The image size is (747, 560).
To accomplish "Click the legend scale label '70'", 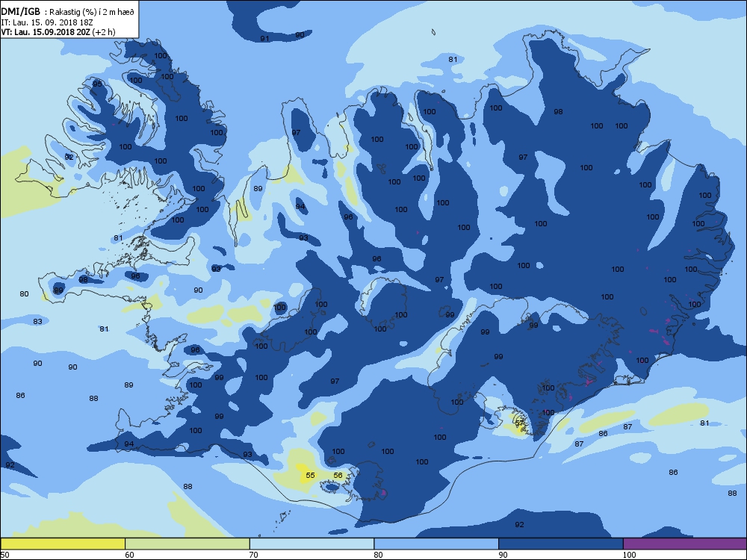I will [253, 555].
